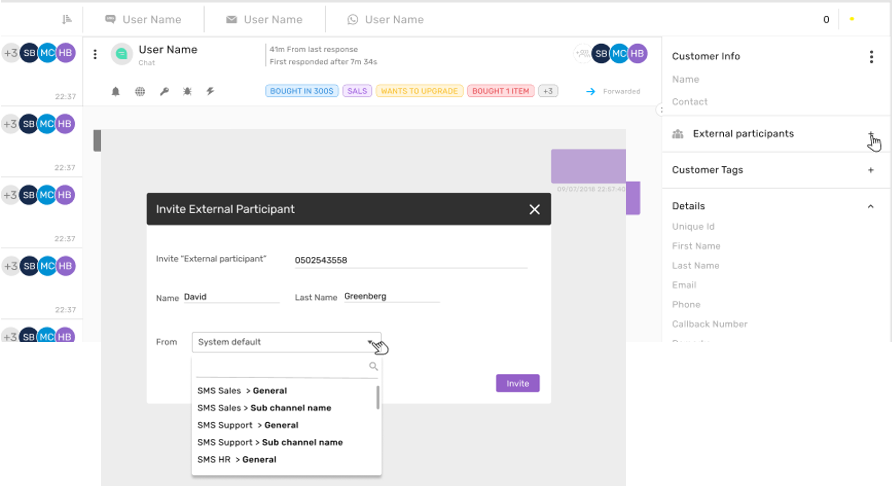This screenshot has height=491, width=892.
Task: Click the bug icon in conversation toolbar
Action: 187,91
